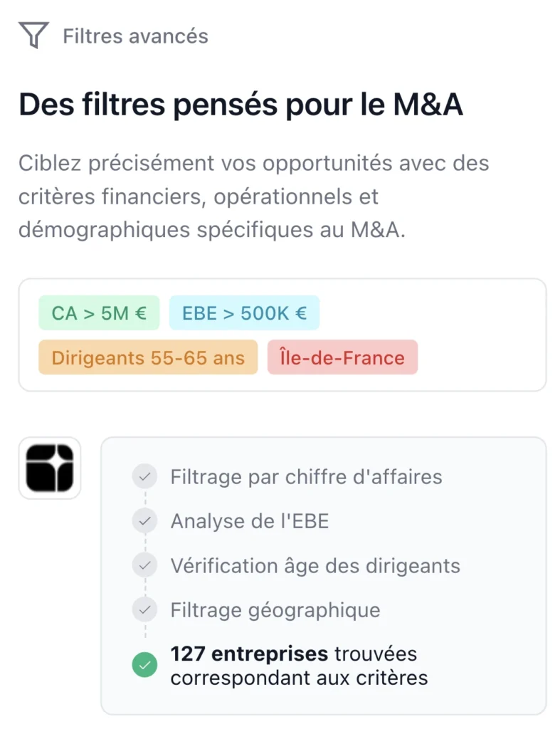Toggle the Île-de-France filter chip

pos(342,357)
